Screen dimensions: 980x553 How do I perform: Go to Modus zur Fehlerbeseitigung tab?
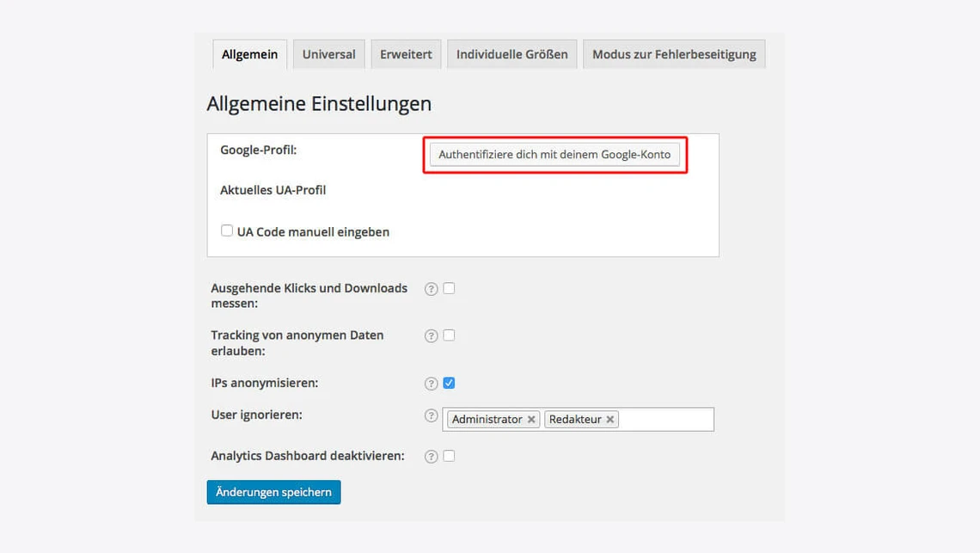click(x=674, y=54)
